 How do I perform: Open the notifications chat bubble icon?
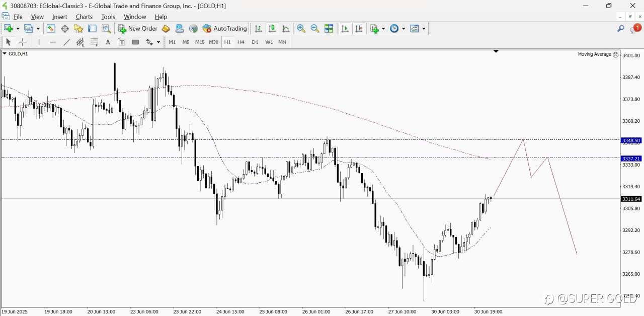(635, 29)
